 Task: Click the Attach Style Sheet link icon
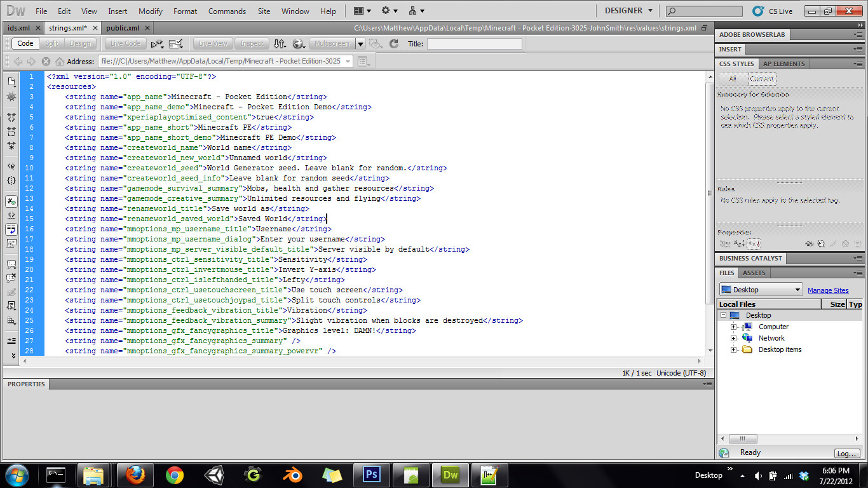[x=810, y=243]
